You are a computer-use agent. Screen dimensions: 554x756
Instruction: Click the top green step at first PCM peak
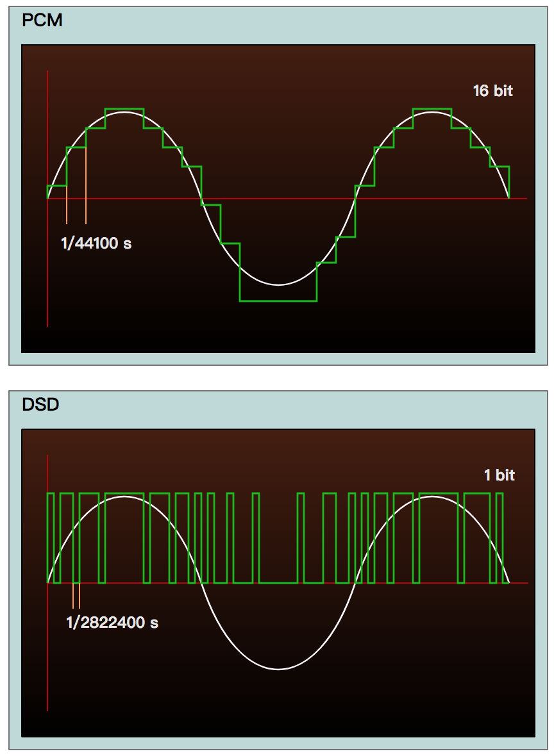pos(124,109)
